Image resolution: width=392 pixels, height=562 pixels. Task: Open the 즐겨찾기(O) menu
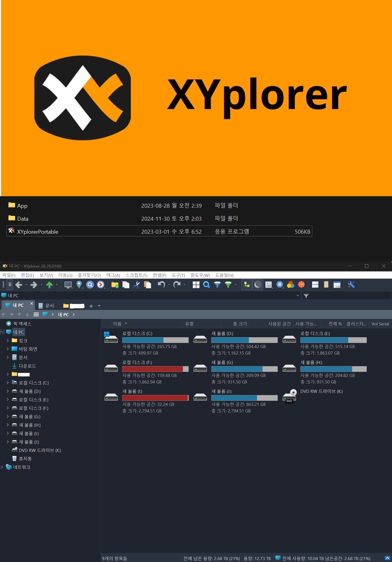(89, 275)
